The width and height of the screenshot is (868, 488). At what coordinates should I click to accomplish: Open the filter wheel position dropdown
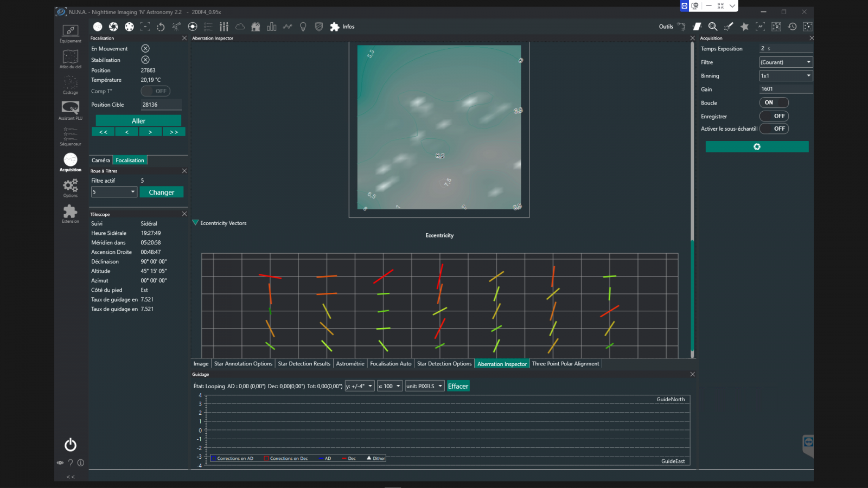(x=114, y=192)
